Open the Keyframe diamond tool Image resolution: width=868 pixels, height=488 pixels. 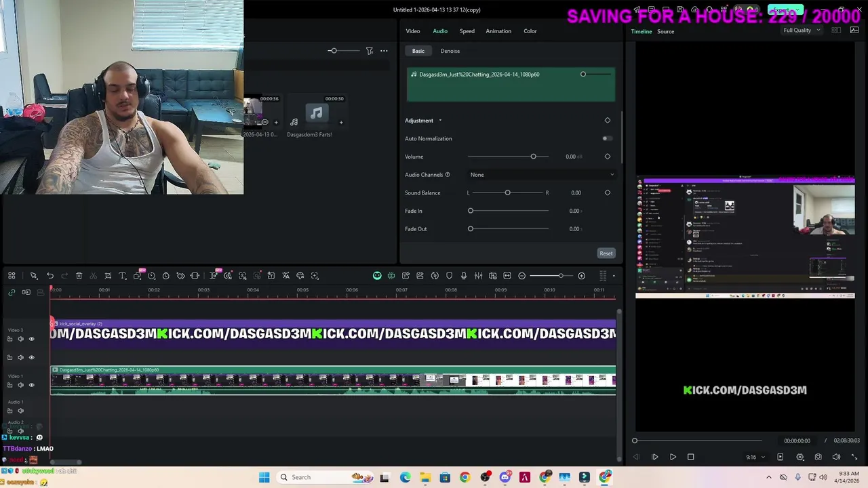180,276
